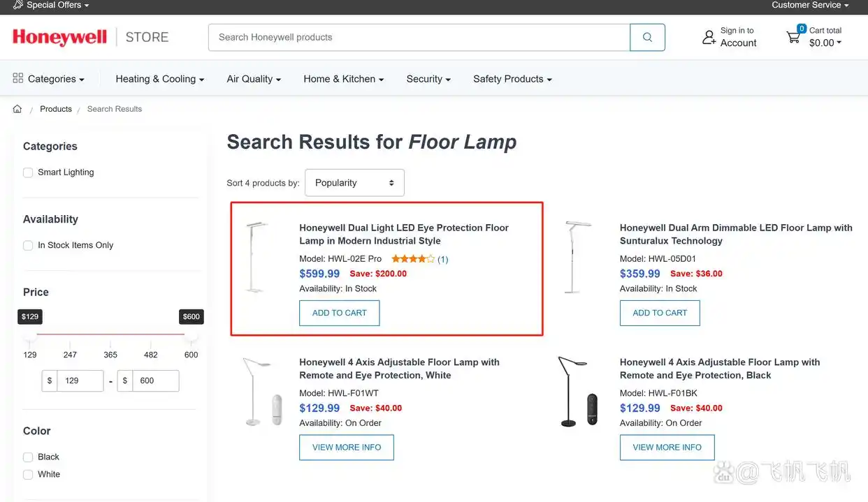
Task: Click the star rating on HWL-02E Pro
Action: (x=412, y=259)
